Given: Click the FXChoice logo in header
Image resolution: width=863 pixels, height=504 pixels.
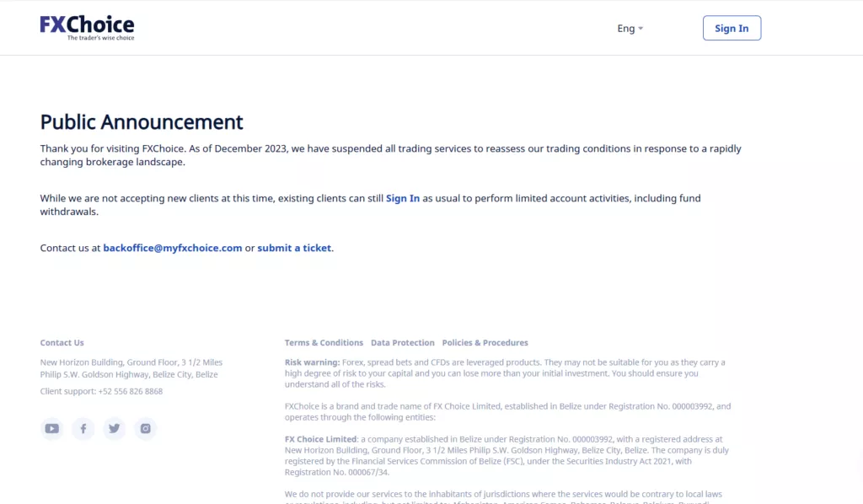Looking at the screenshot, I should (x=87, y=28).
